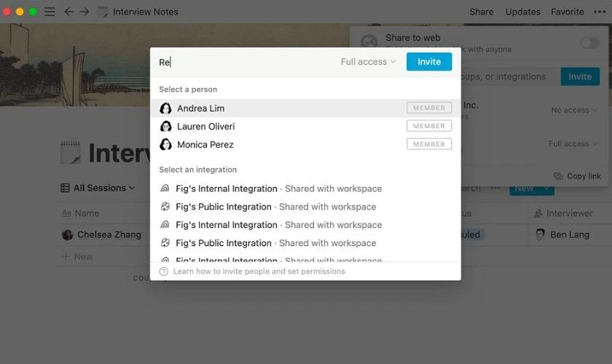This screenshot has height=364, width=612.
Task: Select Monica Perez from the people list
Action: pos(305,144)
